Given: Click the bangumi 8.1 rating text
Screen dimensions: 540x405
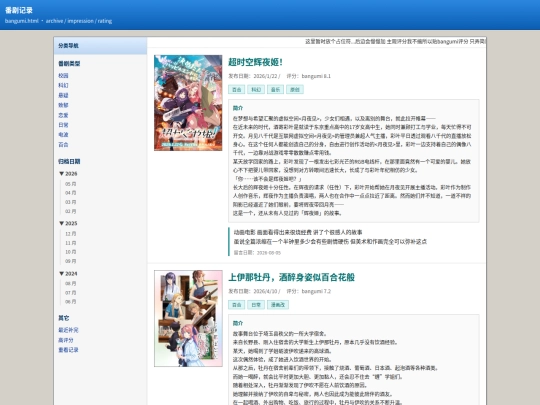Looking at the screenshot, I should click(x=316, y=76).
